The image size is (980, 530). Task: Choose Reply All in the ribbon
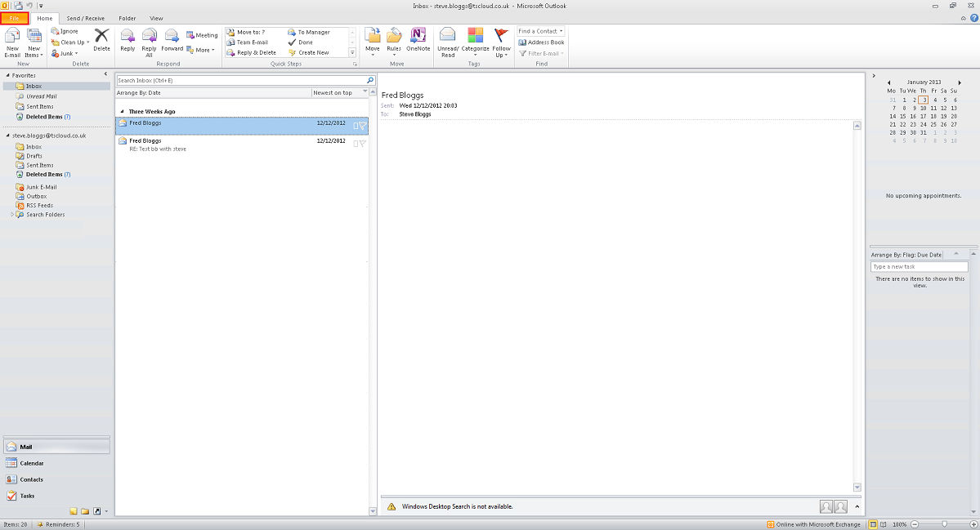(149, 42)
